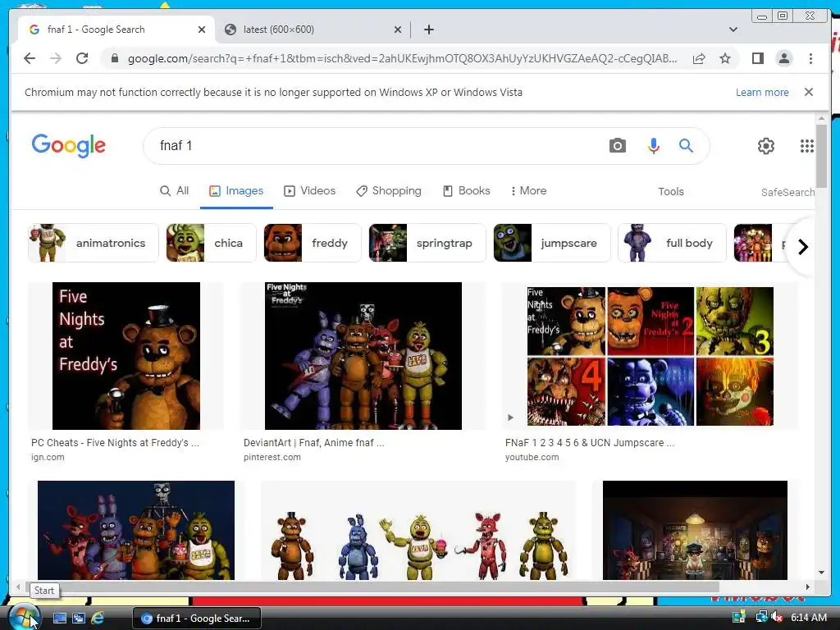Click the forward navigation arrow

click(x=56, y=58)
